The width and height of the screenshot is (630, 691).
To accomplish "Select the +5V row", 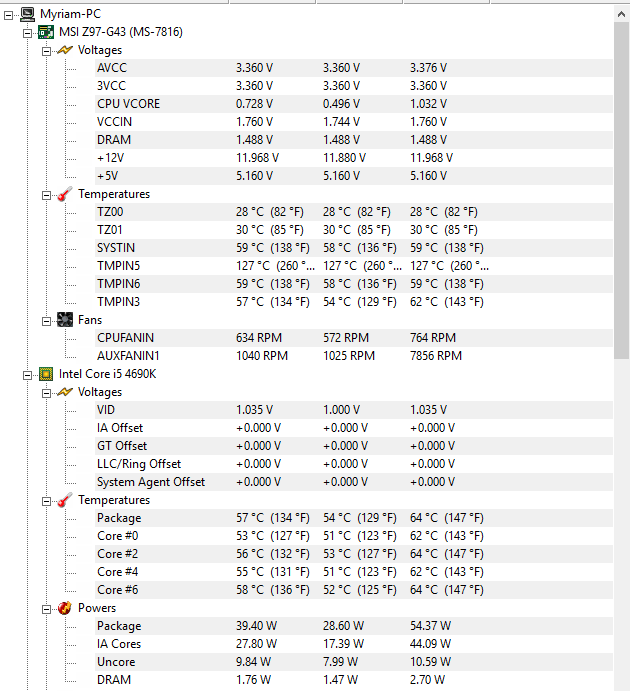I will (354, 176).
